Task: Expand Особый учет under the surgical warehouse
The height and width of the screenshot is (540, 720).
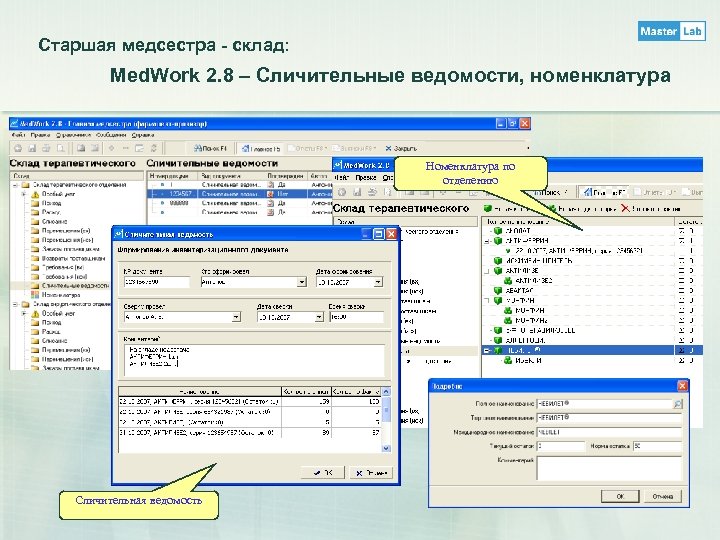Action: tap(24, 314)
